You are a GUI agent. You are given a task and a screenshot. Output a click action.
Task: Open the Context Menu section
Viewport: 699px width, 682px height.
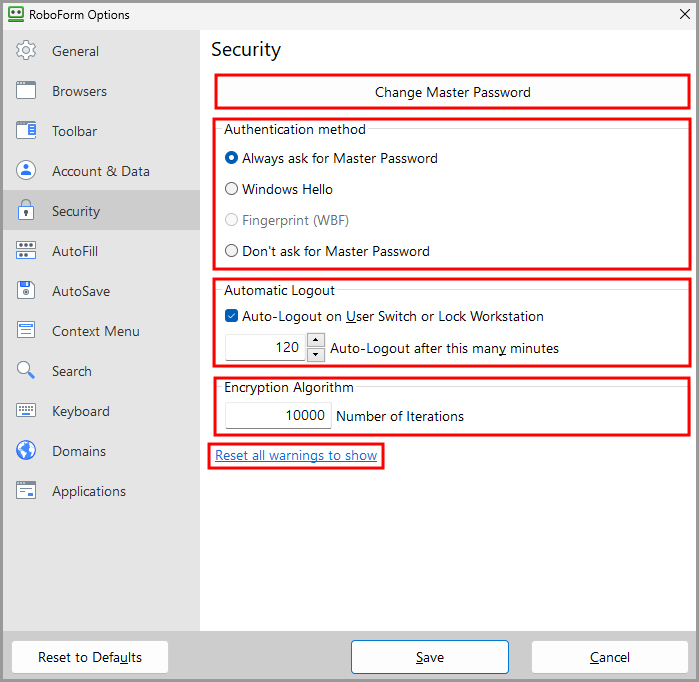click(x=102, y=331)
